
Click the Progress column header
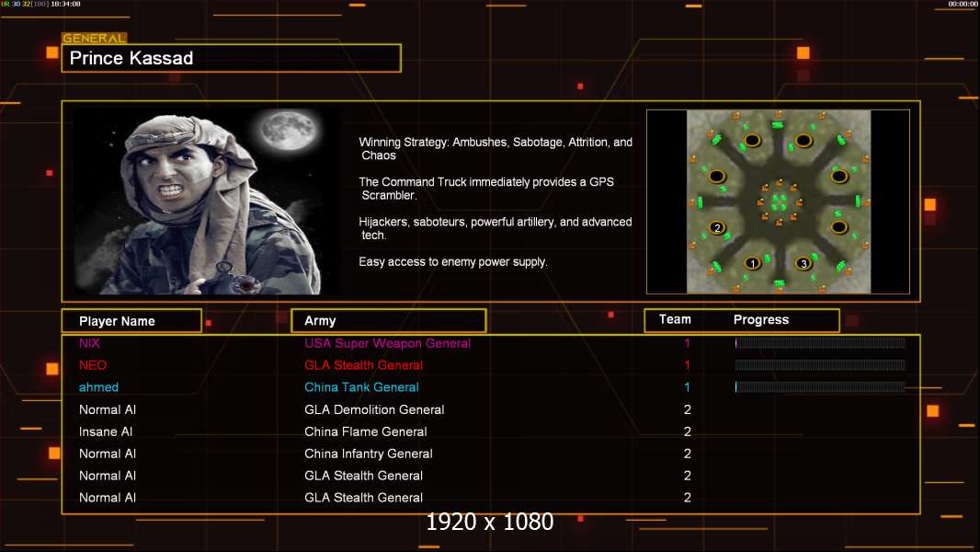760,319
